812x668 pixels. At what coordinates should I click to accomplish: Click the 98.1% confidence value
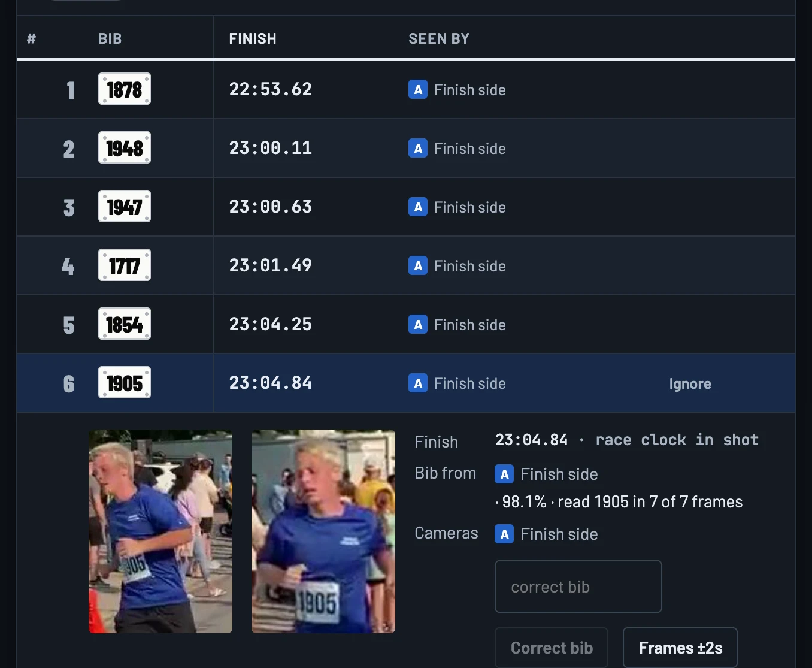click(524, 501)
